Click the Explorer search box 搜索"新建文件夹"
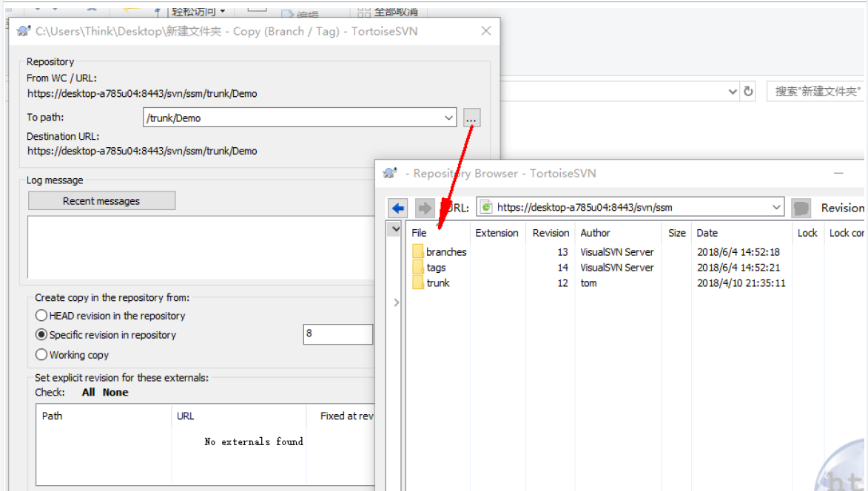Image resolution: width=868 pixels, height=491 pixels. (x=817, y=91)
